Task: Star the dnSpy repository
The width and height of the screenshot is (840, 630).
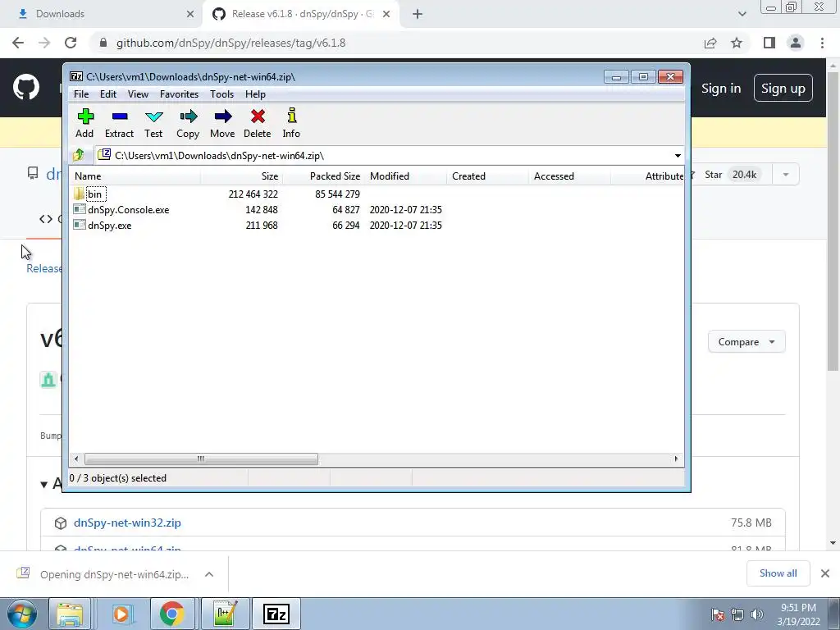Action: click(733, 175)
